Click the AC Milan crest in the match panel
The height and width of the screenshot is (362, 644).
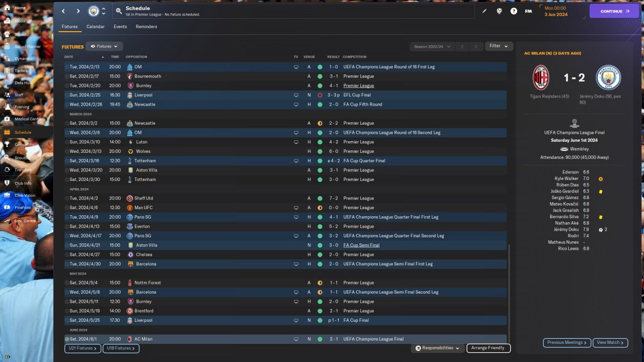pos(541,77)
